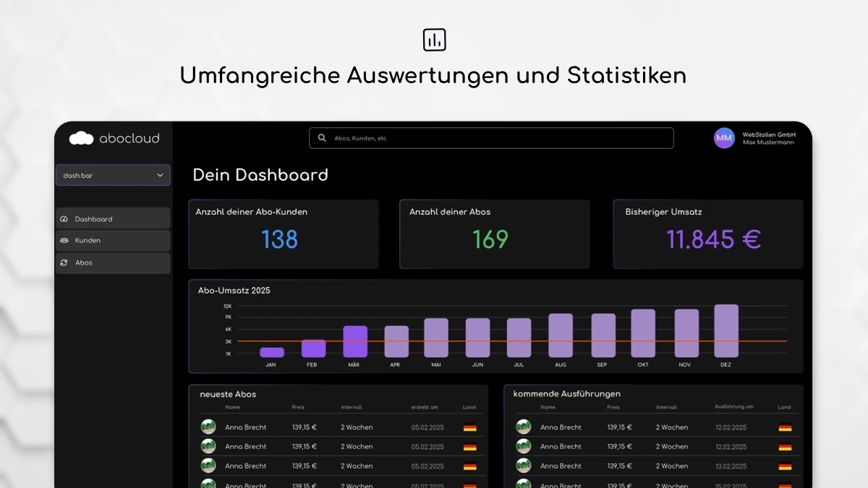Click the bar chart icon above the headline

434,40
